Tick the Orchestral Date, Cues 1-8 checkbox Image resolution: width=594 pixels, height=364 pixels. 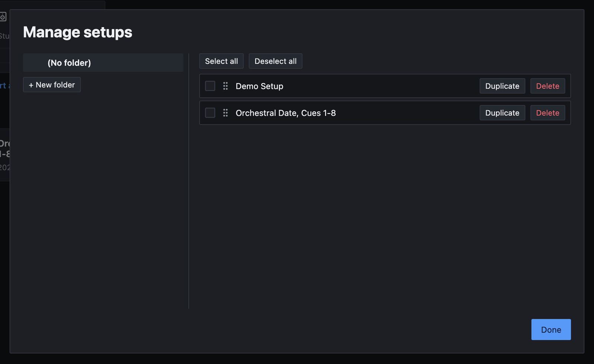210,113
